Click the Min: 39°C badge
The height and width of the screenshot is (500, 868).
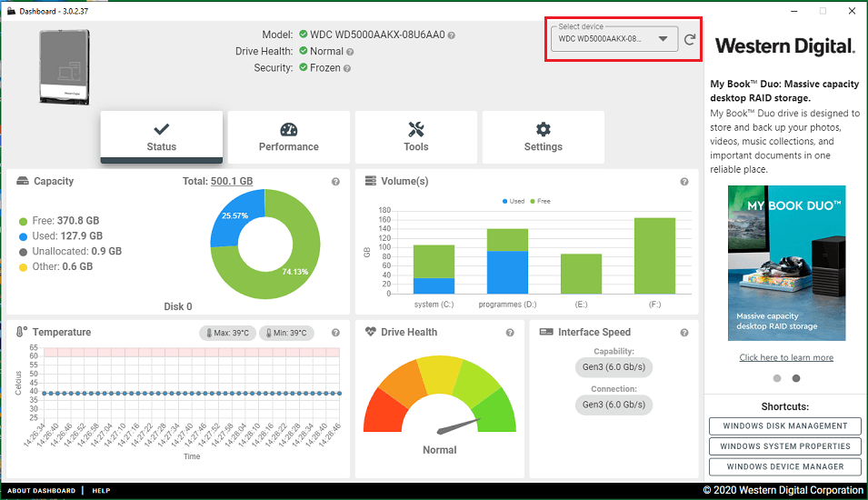[286, 333]
